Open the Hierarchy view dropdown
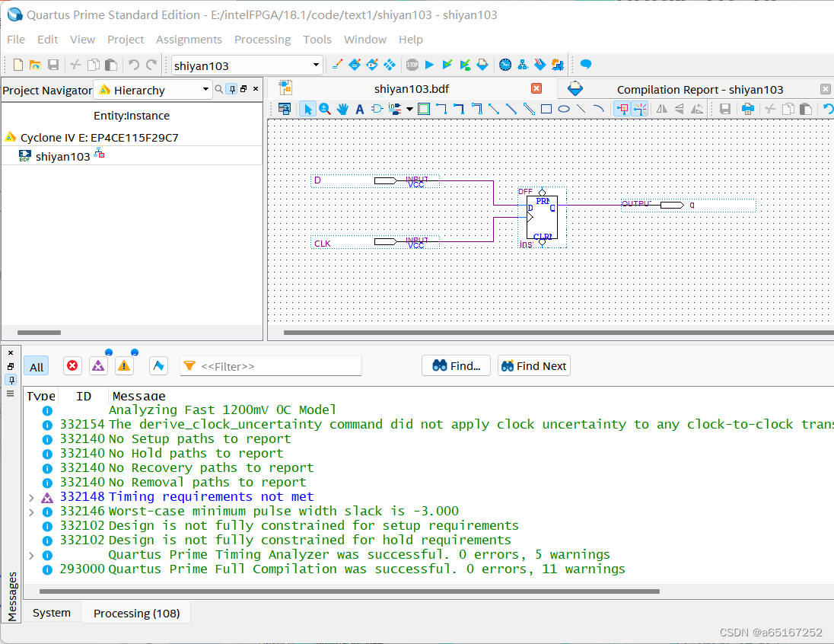 tap(206, 89)
